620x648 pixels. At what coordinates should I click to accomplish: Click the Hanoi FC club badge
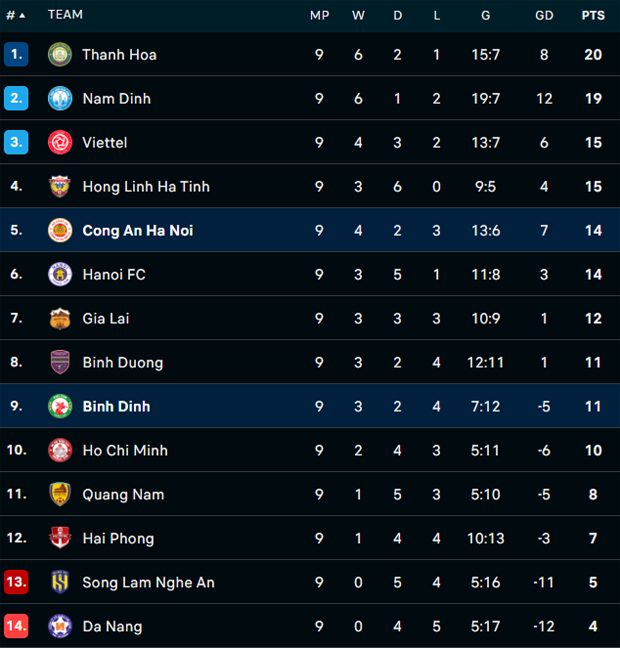click(x=60, y=275)
